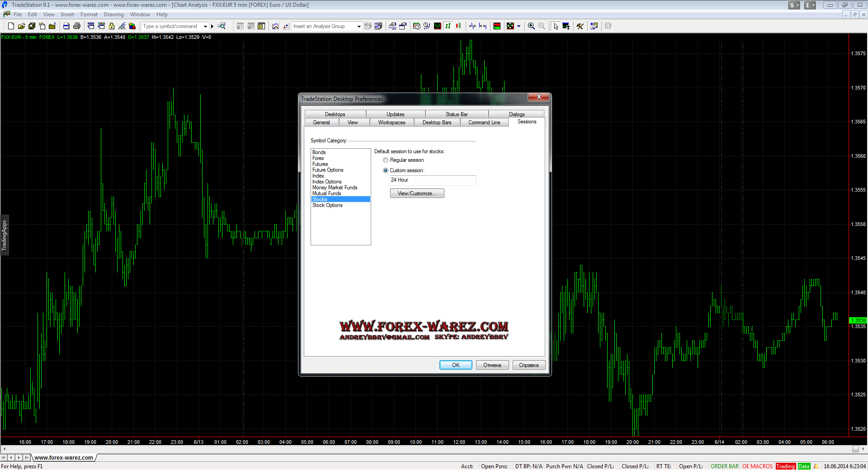Open the Format menu

(x=89, y=14)
